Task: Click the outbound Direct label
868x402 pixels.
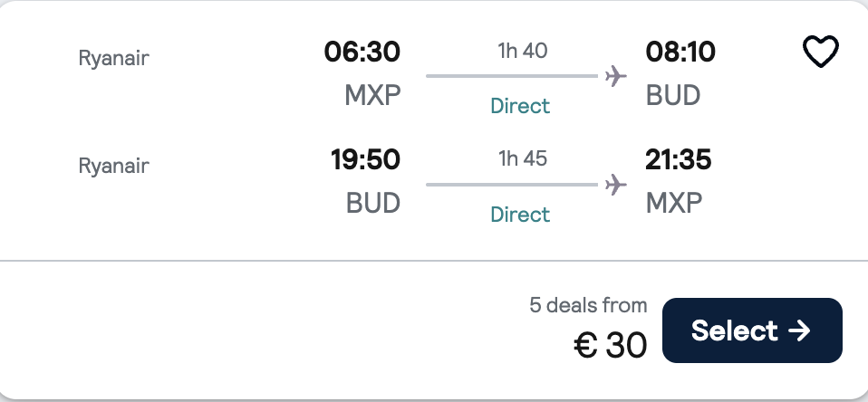Action: [520, 106]
